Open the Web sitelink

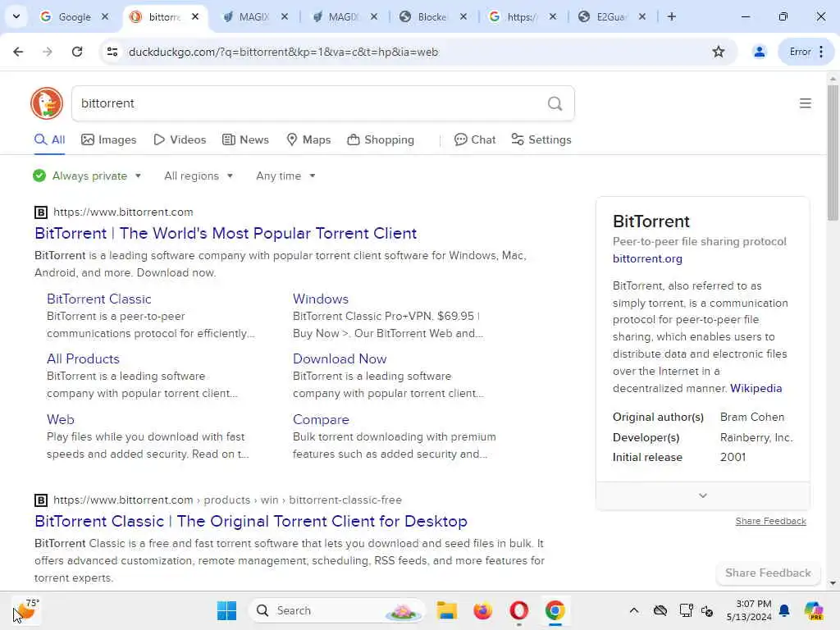[x=61, y=419]
